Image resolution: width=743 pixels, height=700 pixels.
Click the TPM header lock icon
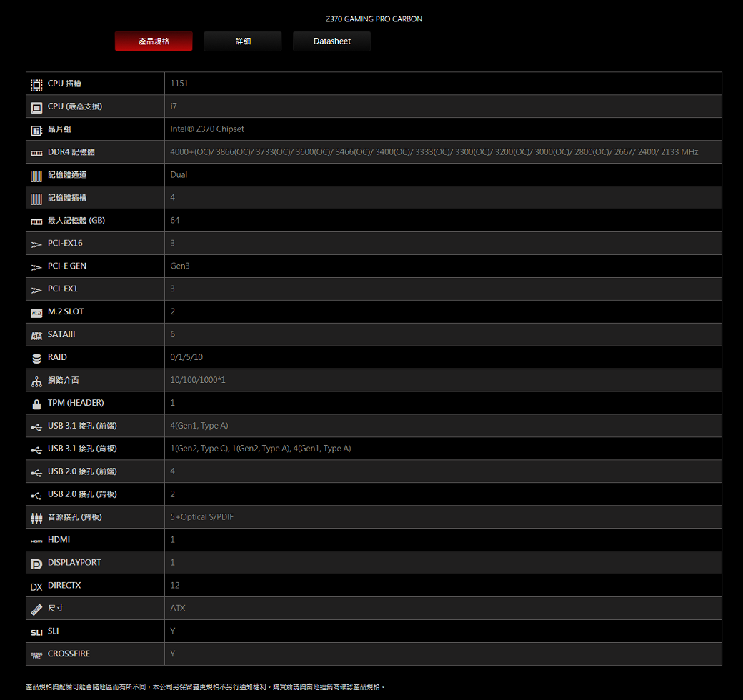point(36,404)
